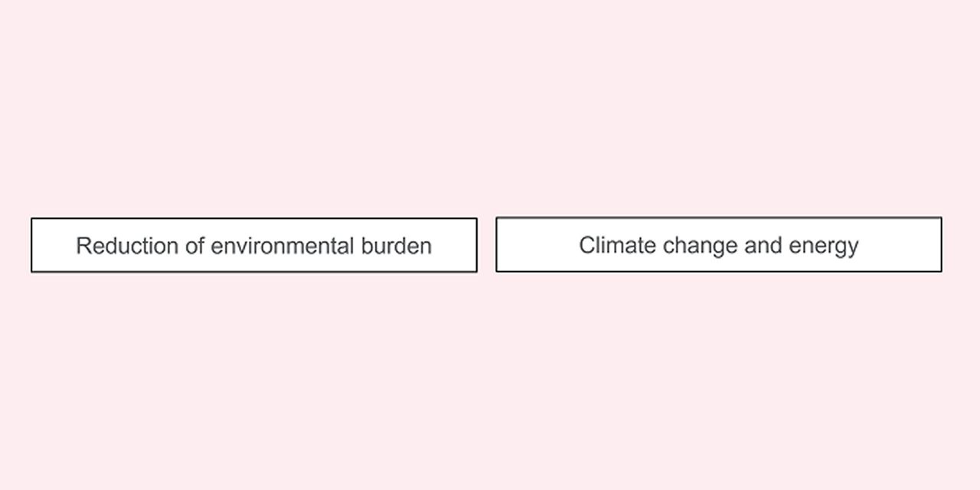The width and height of the screenshot is (980, 490).
Task: Navigate to climate change and energy
Action: point(718,244)
